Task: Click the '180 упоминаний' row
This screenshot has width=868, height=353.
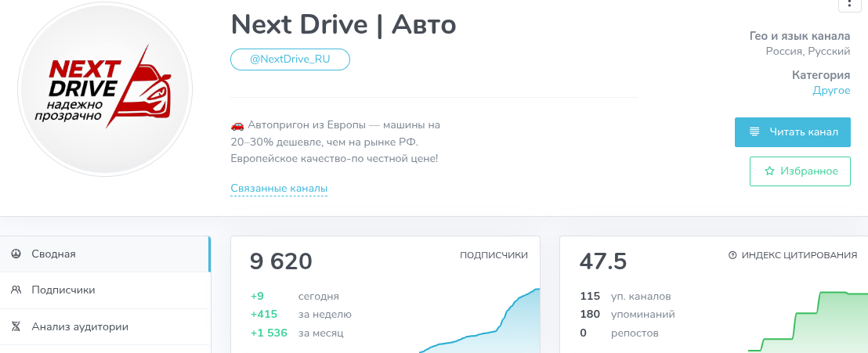Action: pyautogui.click(x=627, y=315)
